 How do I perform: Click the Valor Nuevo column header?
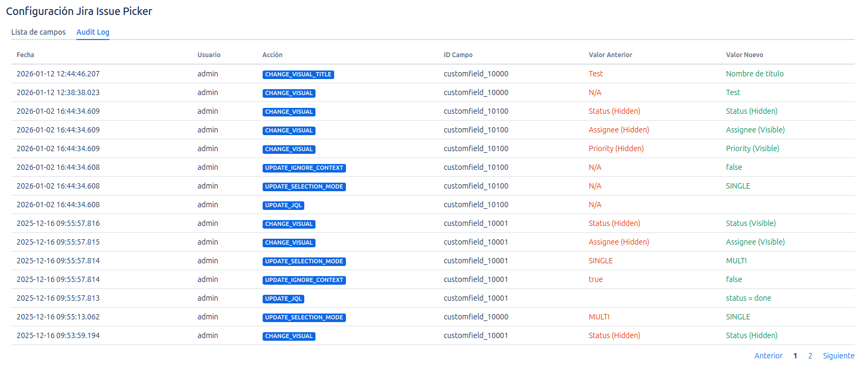[x=744, y=55]
